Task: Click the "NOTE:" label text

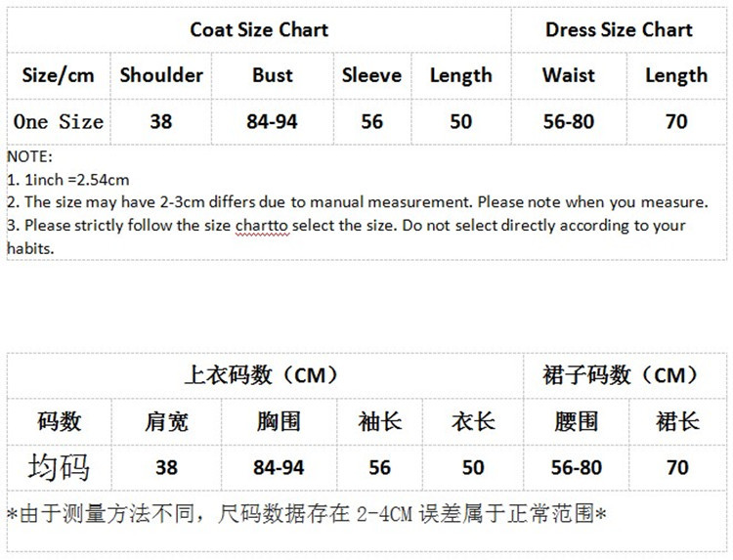Action: click(x=29, y=156)
